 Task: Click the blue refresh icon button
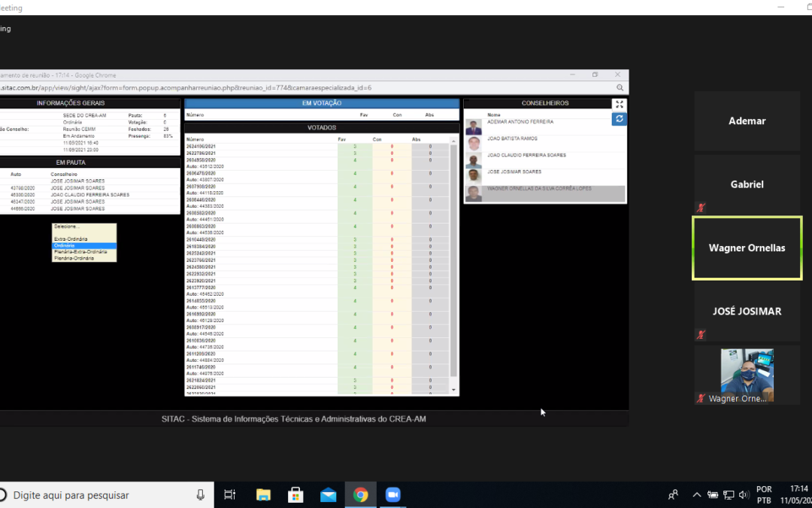click(x=620, y=119)
